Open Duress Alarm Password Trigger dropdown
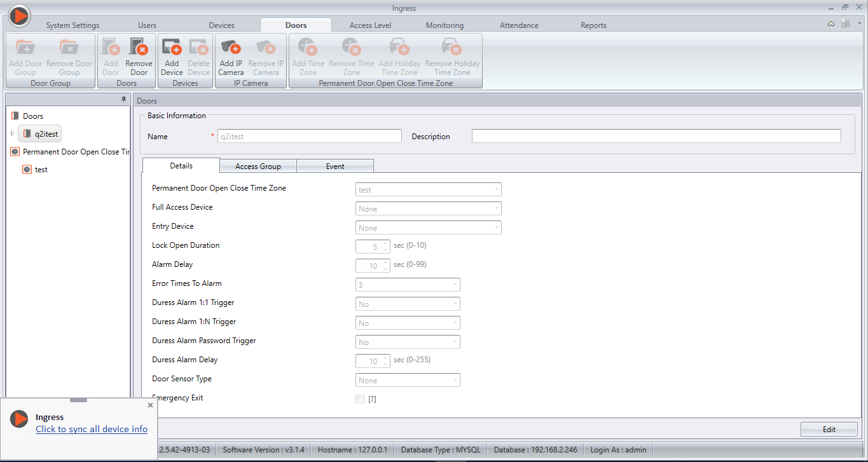 pos(408,342)
